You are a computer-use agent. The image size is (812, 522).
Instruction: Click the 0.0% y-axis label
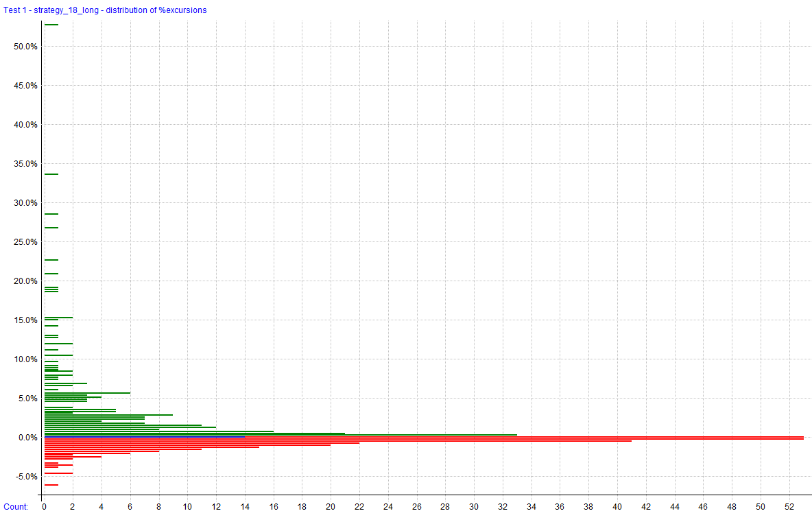tap(27, 438)
